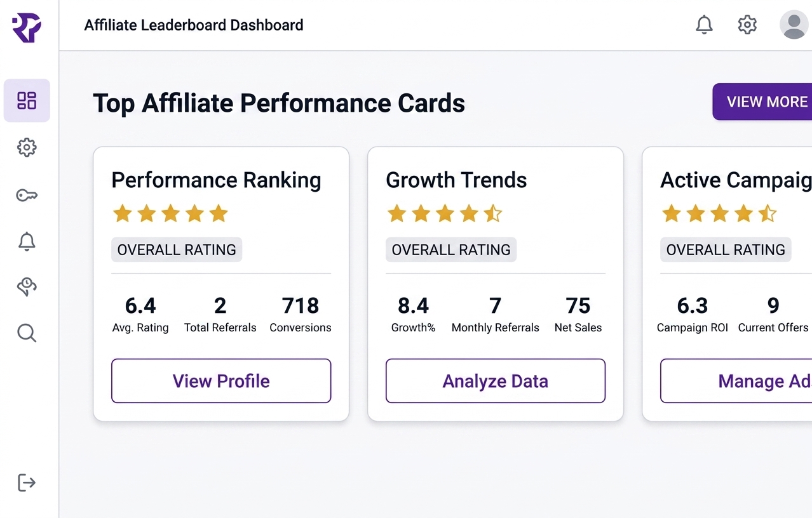812x518 pixels.
Task: Select Overall Rating tag on Growth Trends
Action: click(451, 249)
